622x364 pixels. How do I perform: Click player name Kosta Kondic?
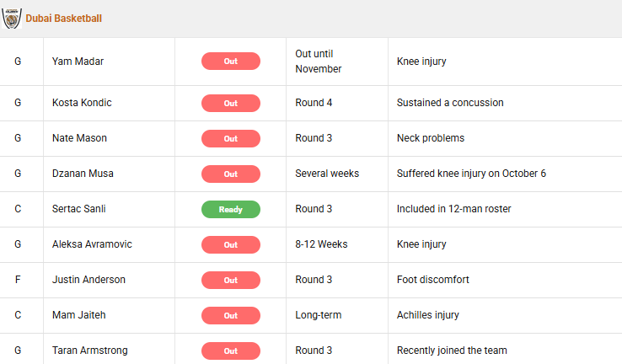pyautogui.click(x=82, y=103)
